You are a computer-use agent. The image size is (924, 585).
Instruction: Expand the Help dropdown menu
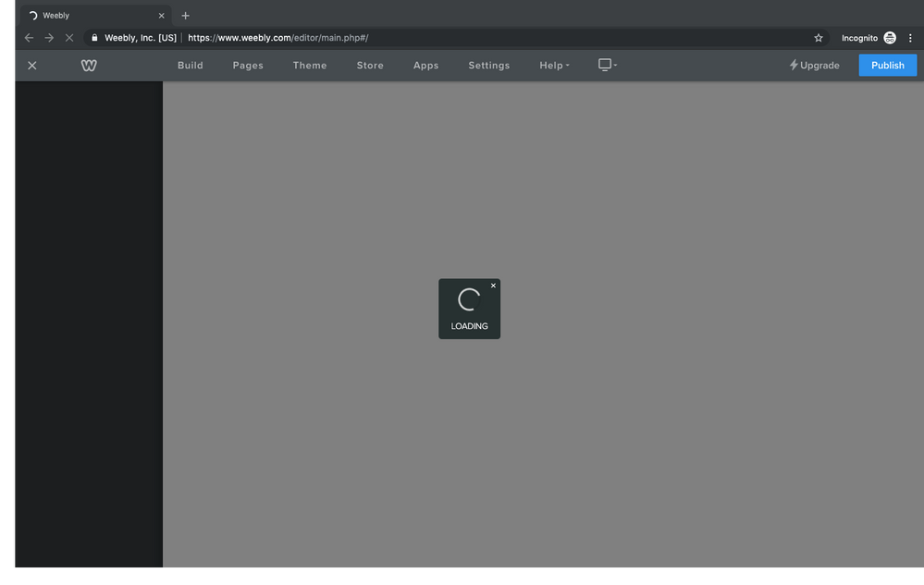554,66
